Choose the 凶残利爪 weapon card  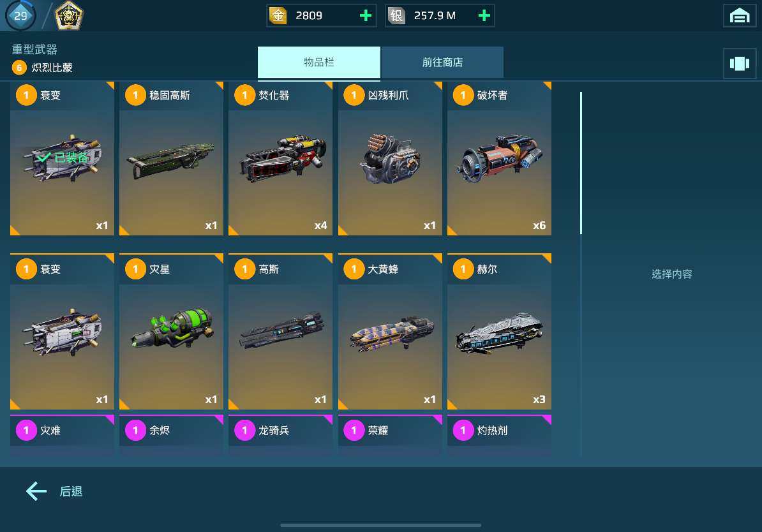pos(390,158)
